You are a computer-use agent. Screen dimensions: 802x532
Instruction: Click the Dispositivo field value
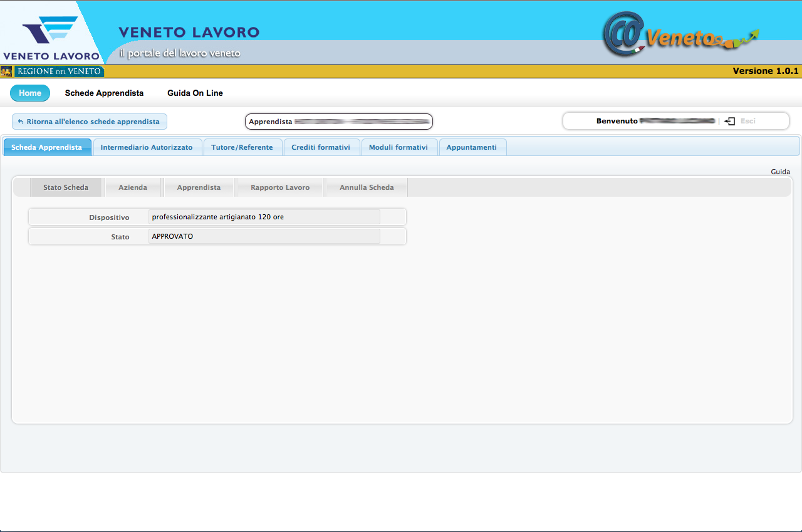click(264, 217)
